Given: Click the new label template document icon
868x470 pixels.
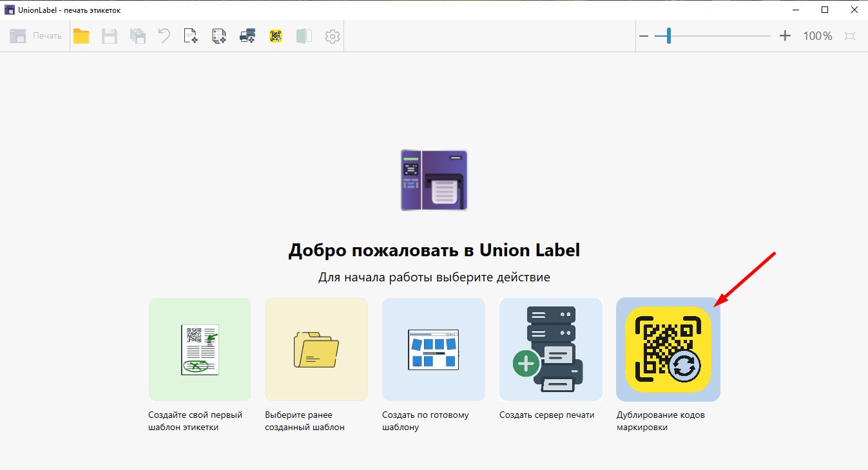Looking at the screenshot, I should click(191, 36).
